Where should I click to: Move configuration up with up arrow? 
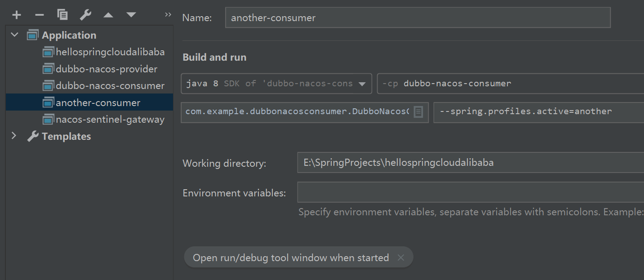click(108, 15)
